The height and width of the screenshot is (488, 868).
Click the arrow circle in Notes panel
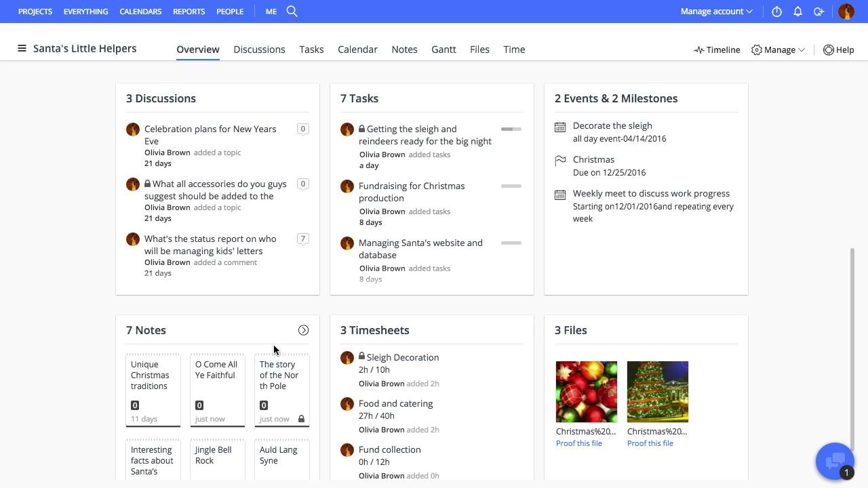click(303, 330)
